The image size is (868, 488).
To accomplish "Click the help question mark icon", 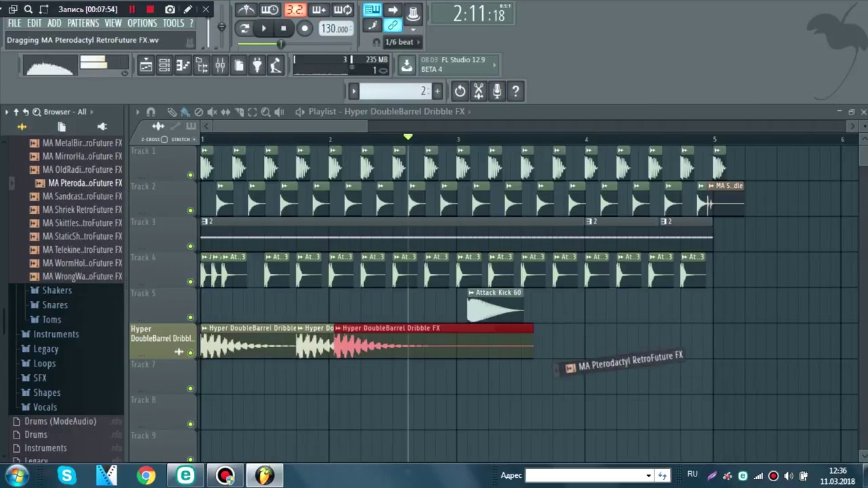I will [x=515, y=91].
